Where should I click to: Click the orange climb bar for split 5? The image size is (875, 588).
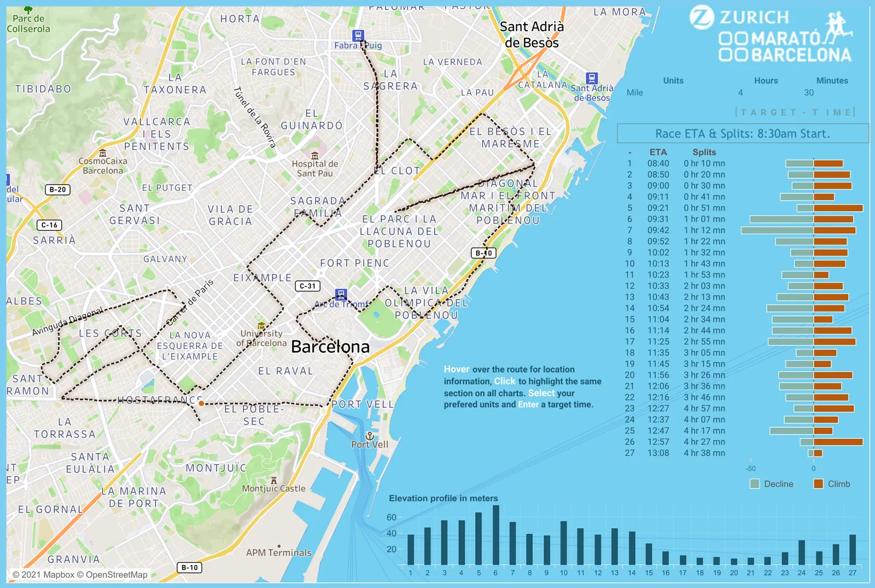[x=838, y=208]
